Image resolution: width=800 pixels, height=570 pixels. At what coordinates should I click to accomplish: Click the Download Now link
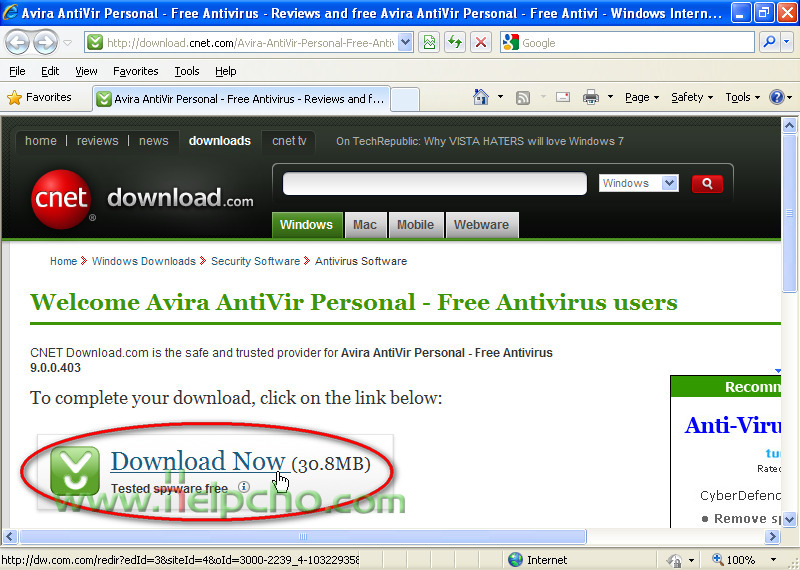click(198, 461)
